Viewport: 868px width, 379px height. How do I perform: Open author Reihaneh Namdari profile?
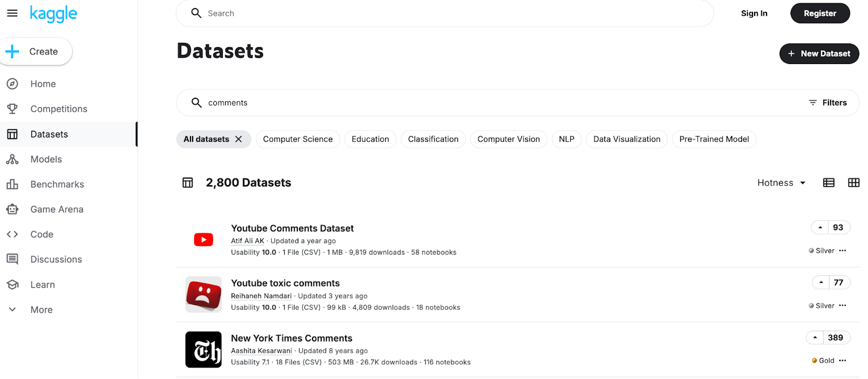coord(261,296)
